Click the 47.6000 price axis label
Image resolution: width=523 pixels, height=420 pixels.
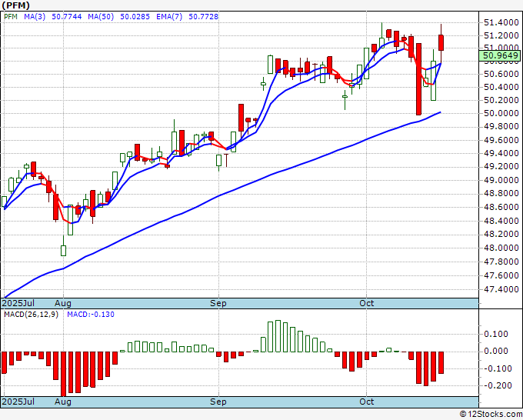[501, 275]
